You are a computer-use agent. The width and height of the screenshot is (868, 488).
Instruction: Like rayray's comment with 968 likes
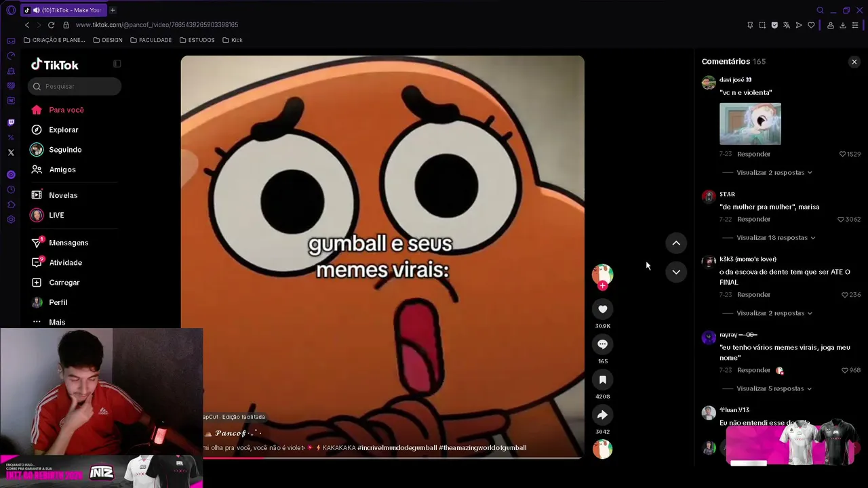click(x=844, y=370)
